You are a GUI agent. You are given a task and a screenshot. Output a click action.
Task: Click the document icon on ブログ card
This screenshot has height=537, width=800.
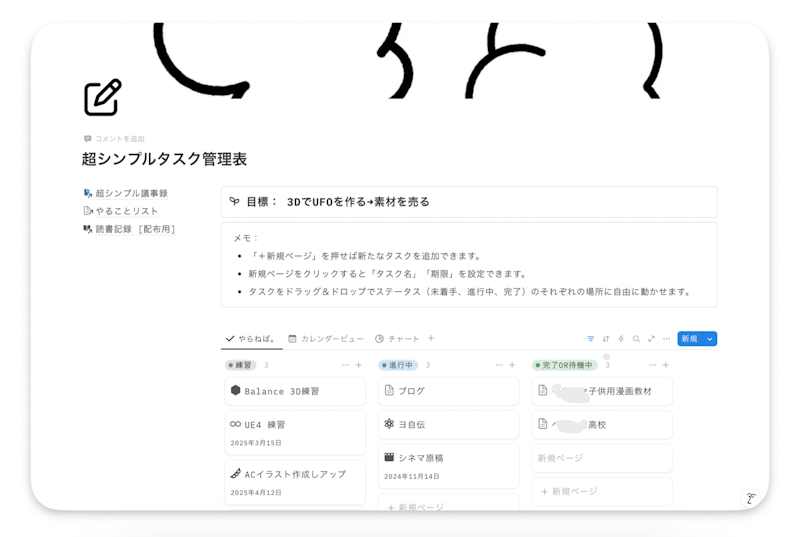389,391
